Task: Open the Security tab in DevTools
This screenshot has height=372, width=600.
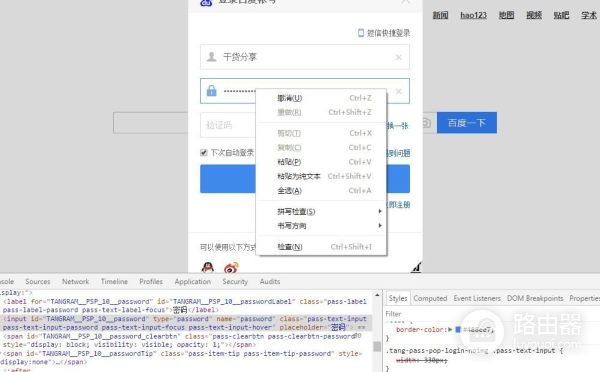Action: [235, 281]
